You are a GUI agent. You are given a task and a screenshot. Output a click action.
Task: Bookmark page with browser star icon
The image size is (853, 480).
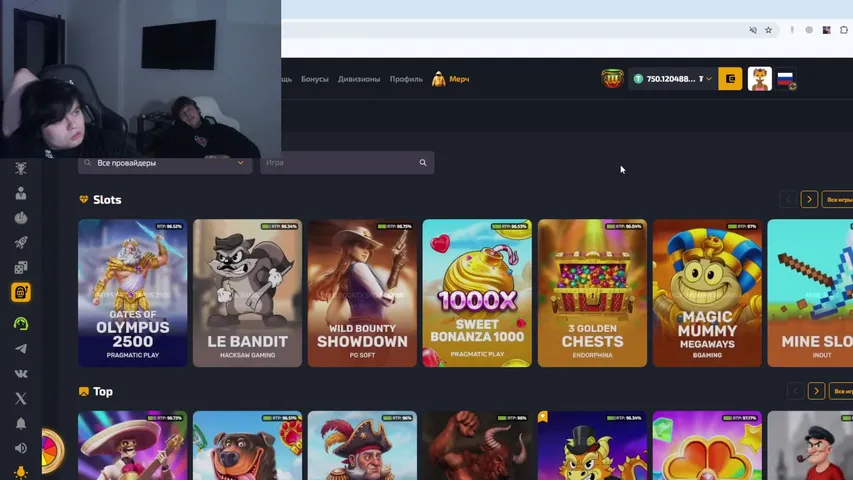768,30
